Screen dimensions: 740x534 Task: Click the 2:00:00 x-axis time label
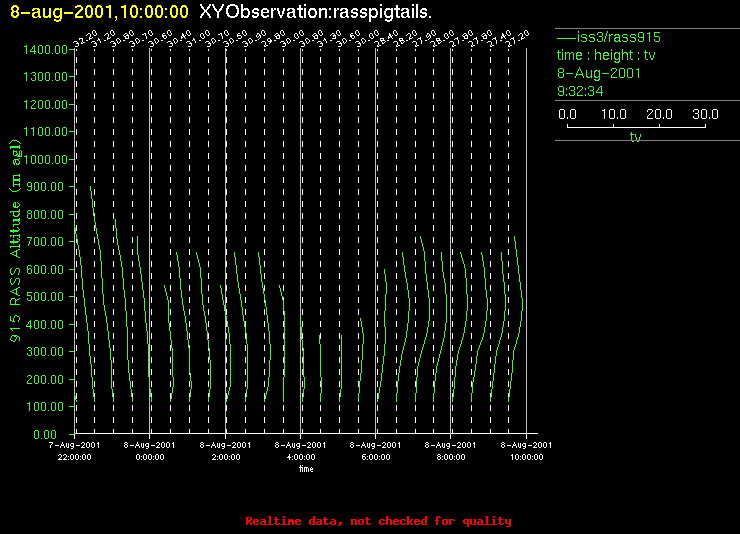(x=226, y=457)
